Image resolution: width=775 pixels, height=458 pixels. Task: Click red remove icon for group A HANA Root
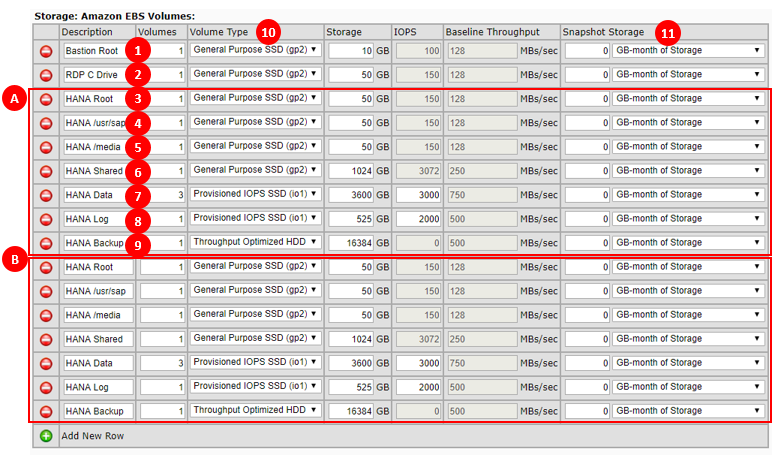pyautogui.click(x=46, y=99)
